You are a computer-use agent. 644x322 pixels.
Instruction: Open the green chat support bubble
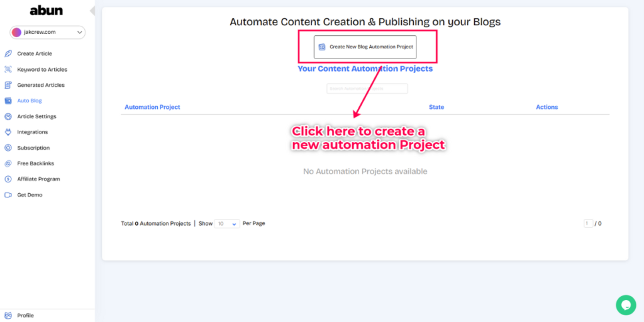point(626,305)
